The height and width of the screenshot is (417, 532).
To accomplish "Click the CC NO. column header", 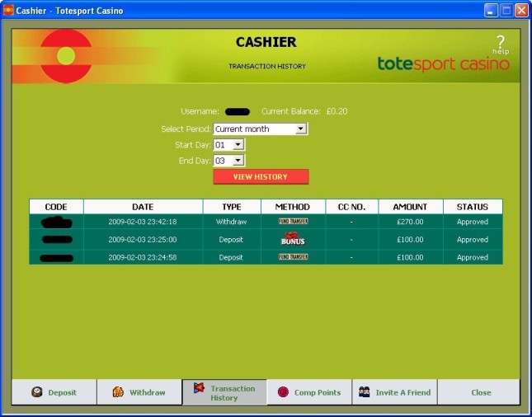I will click(351, 207).
